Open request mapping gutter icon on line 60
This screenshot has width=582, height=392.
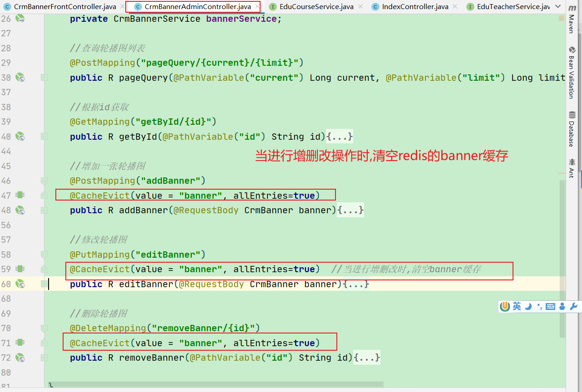tap(20, 284)
